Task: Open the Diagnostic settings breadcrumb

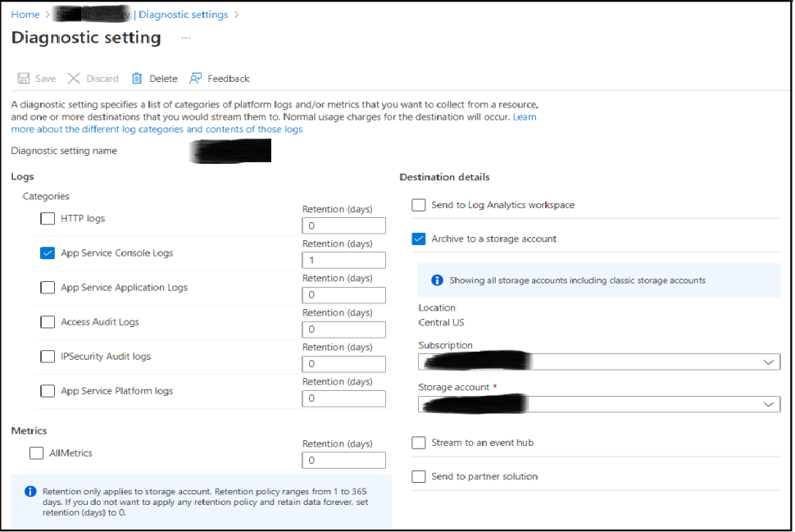Action: [184, 15]
